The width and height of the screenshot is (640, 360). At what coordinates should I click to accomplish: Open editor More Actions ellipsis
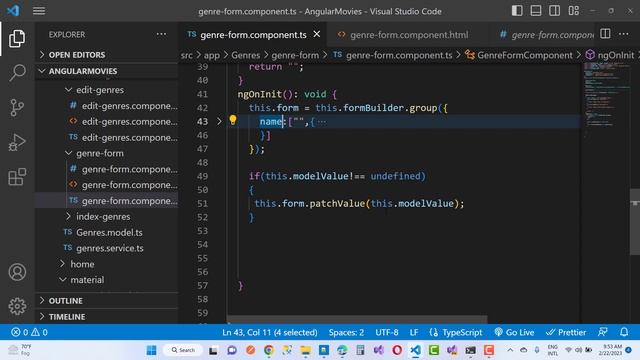(624, 34)
